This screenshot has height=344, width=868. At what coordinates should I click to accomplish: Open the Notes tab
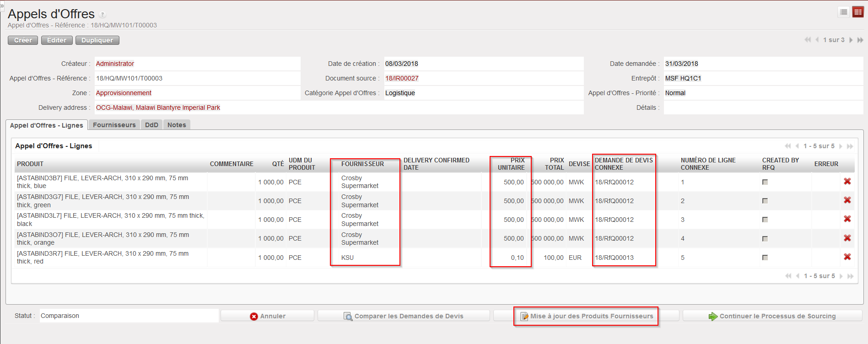click(x=177, y=125)
